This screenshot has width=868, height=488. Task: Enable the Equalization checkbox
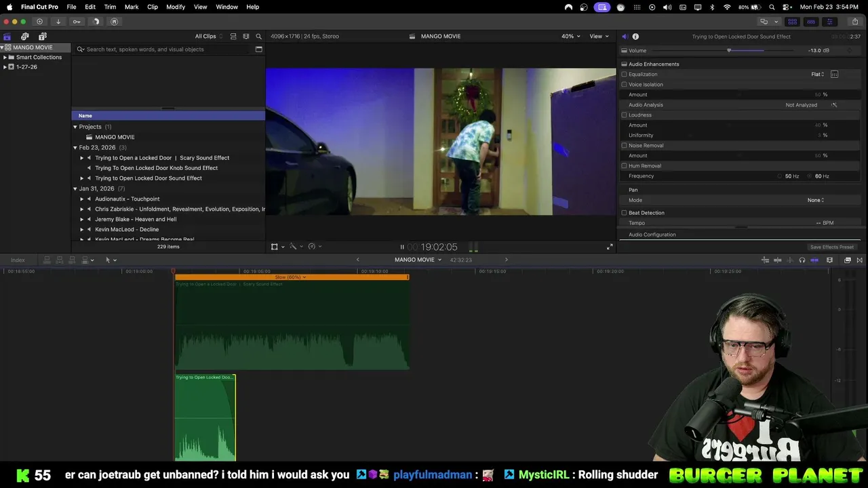click(x=624, y=75)
